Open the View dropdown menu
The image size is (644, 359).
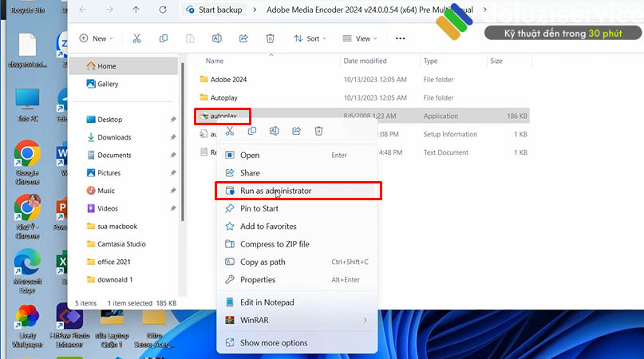tap(362, 38)
